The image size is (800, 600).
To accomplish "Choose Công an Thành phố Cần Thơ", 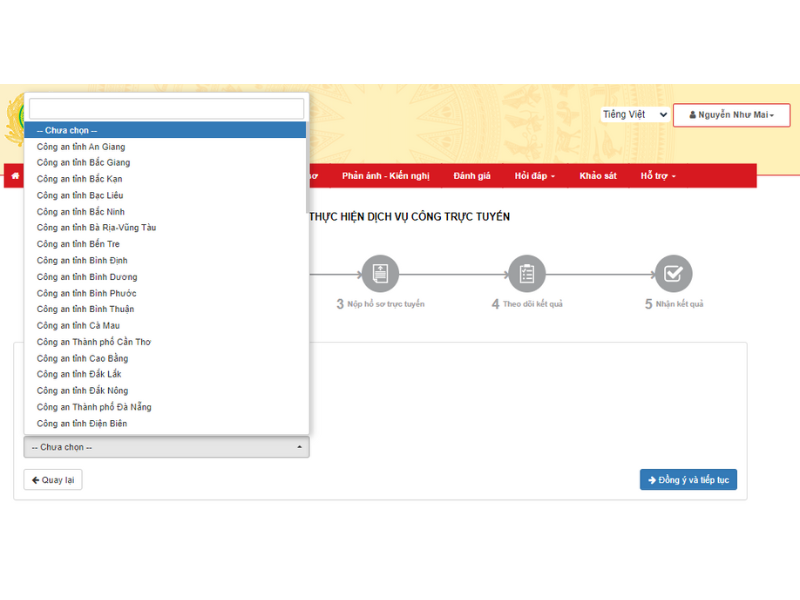I will (94, 342).
